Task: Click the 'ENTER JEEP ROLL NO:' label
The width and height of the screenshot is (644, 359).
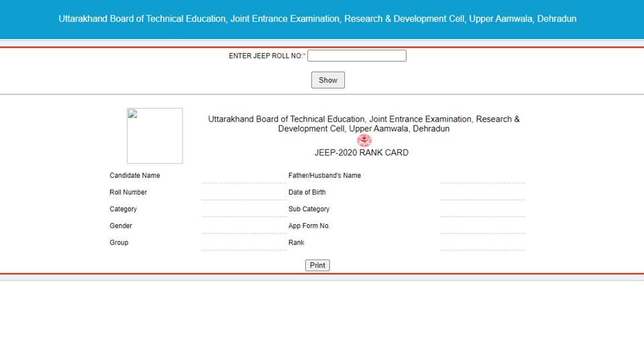Action: [x=266, y=56]
